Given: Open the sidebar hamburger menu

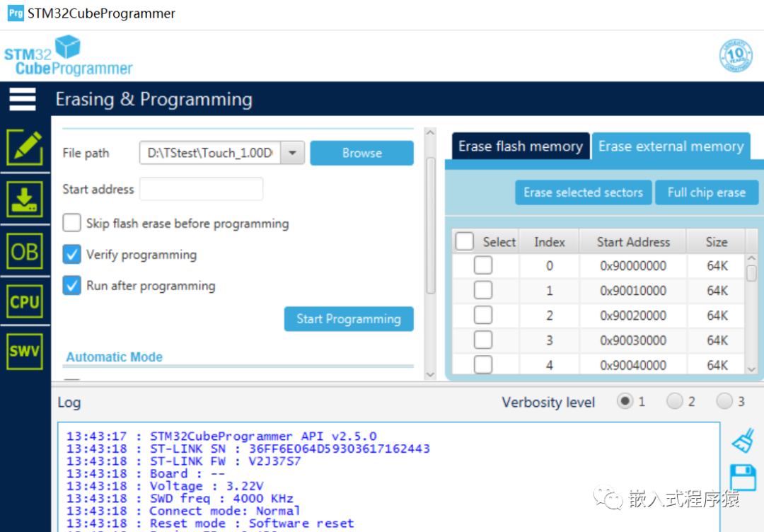Looking at the screenshot, I should 22,99.
